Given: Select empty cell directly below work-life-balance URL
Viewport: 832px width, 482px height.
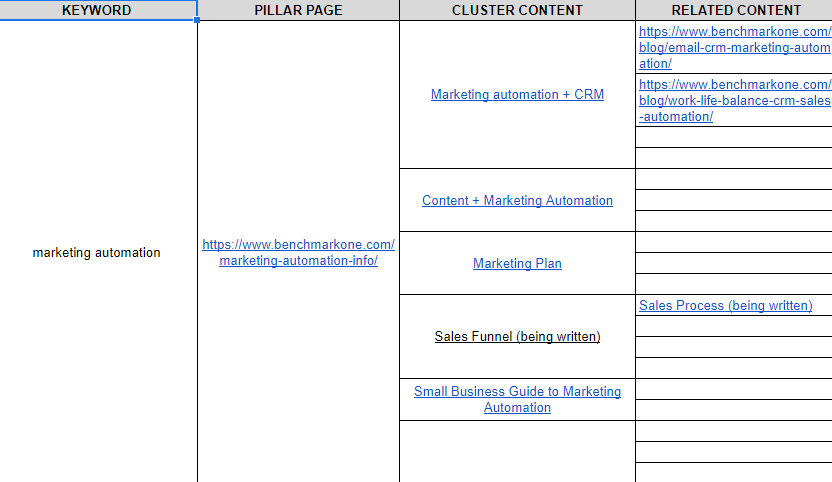Looking at the screenshot, I should [735, 137].
